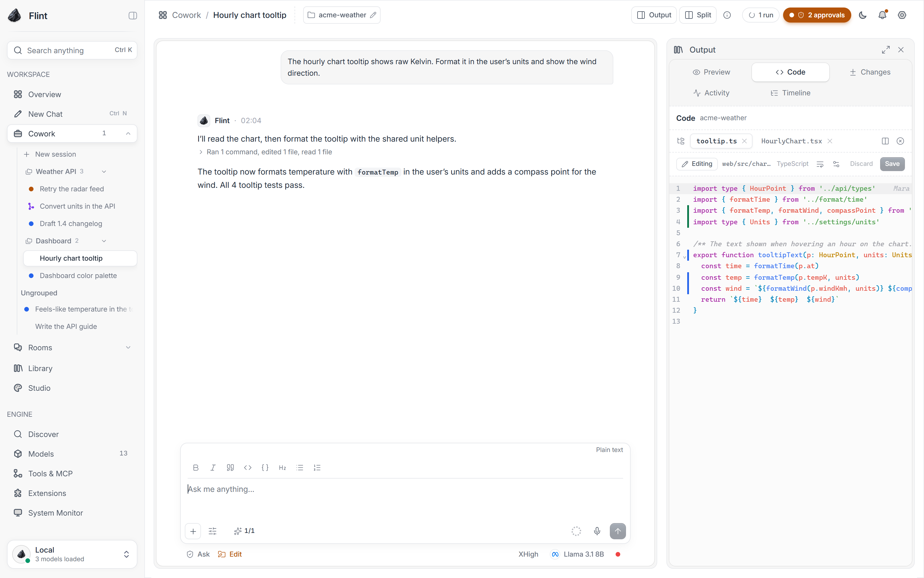Click the bold formatting icon
Screen dimensions: 924x578
(195, 468)
